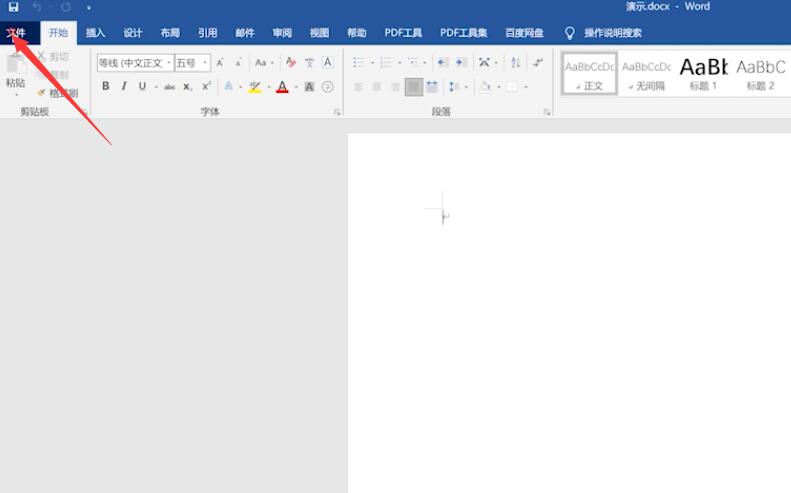Click the increase font size icon
The width and height of the screenshot is (791, 493).
220,63
